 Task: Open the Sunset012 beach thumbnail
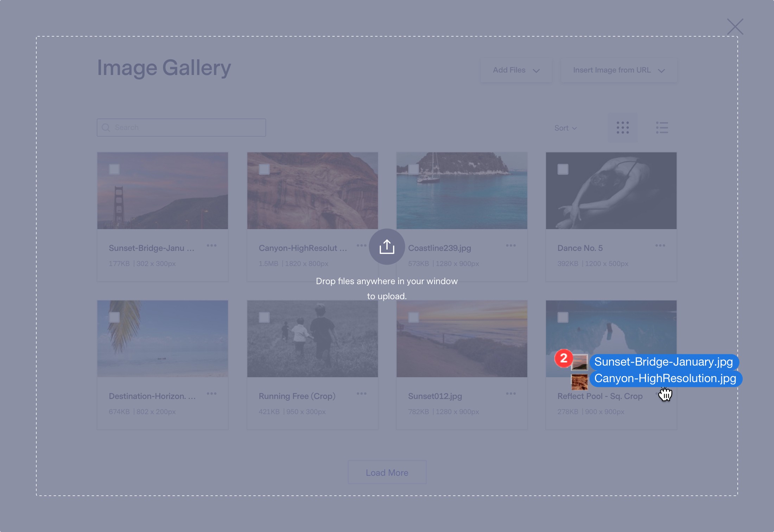[462, 339]
